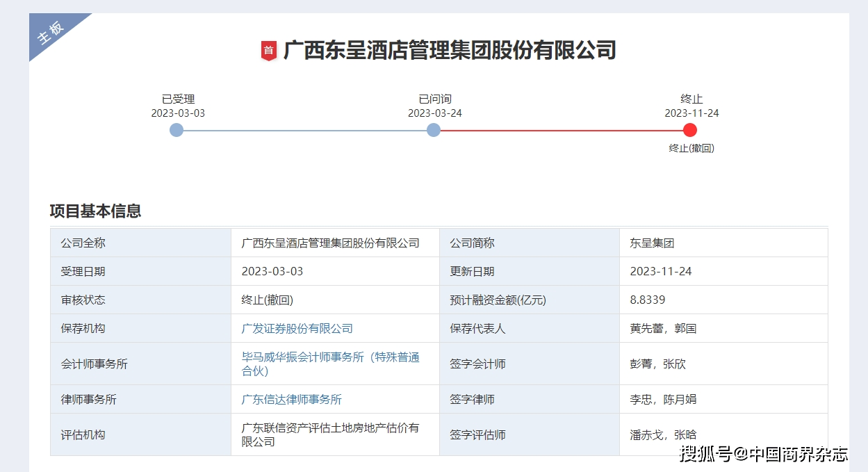Screen dimensions: 868x472
Task: Click the 东呈集团 value cell
Action: tap(723, 243)
